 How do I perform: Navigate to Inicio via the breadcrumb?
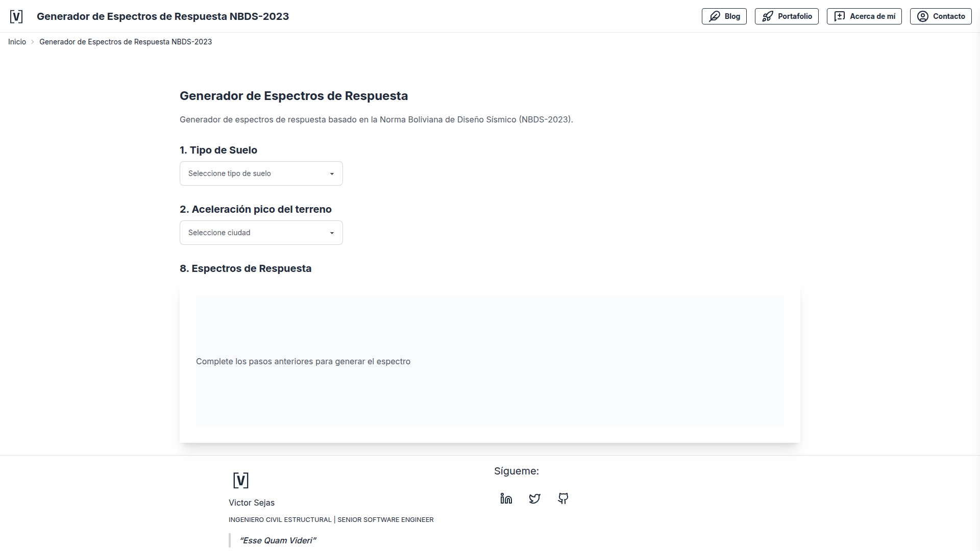pyautogui.click(x=16, y=41)
